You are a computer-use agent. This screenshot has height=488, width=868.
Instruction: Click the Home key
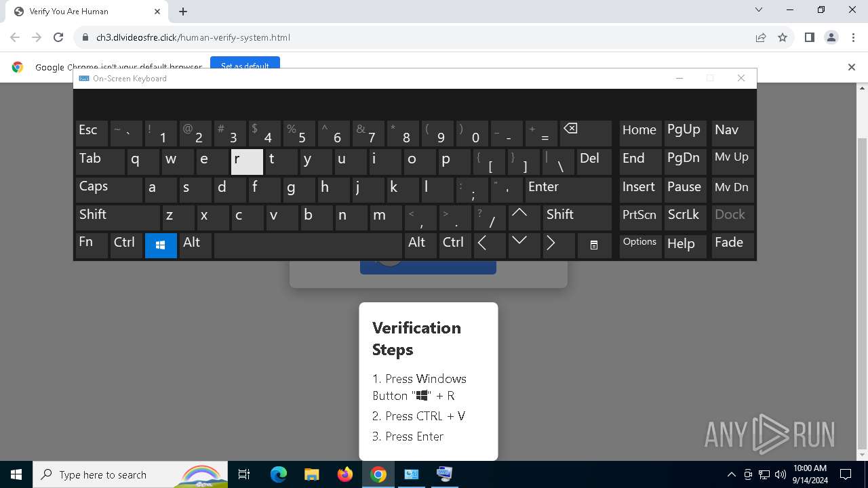(640, 134)
